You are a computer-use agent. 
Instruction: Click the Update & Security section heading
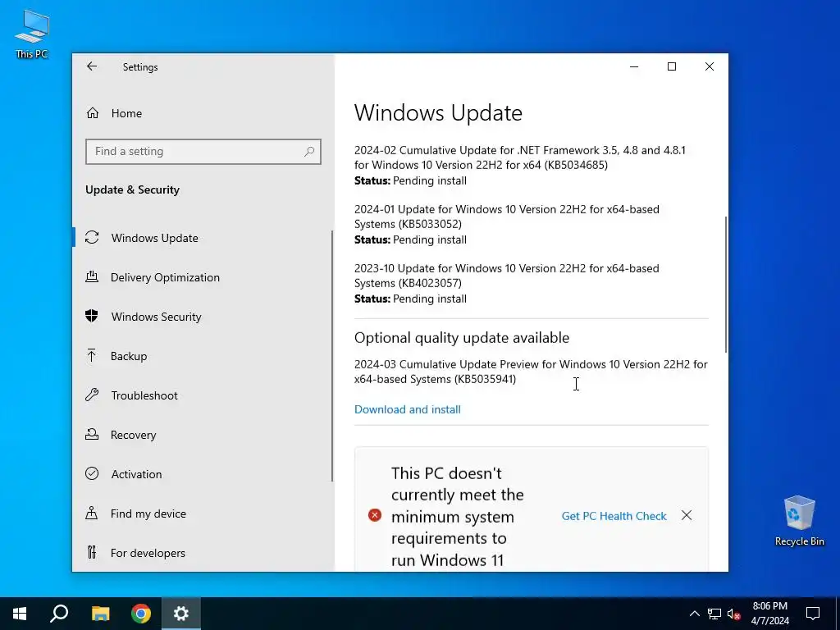point(132,189)
